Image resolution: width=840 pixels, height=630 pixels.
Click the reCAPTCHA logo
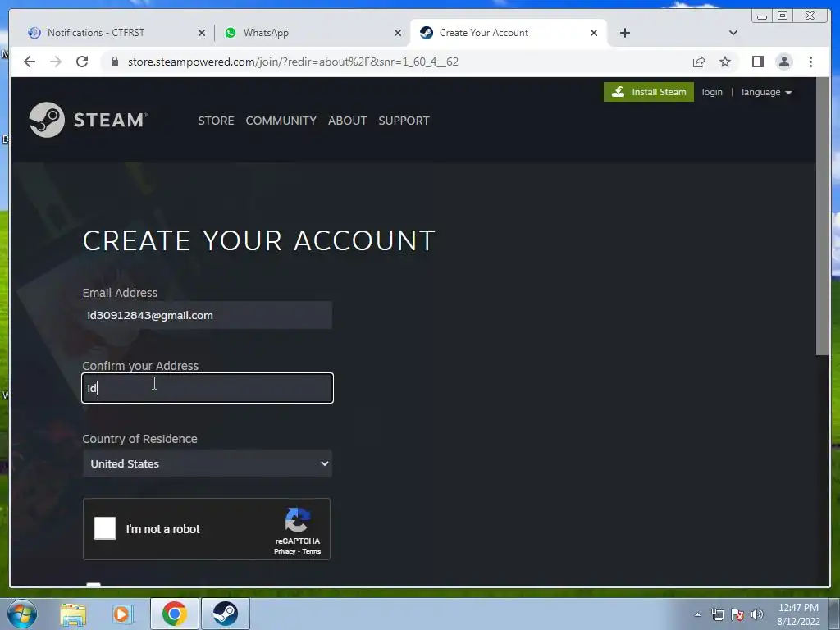coord(297,520)
